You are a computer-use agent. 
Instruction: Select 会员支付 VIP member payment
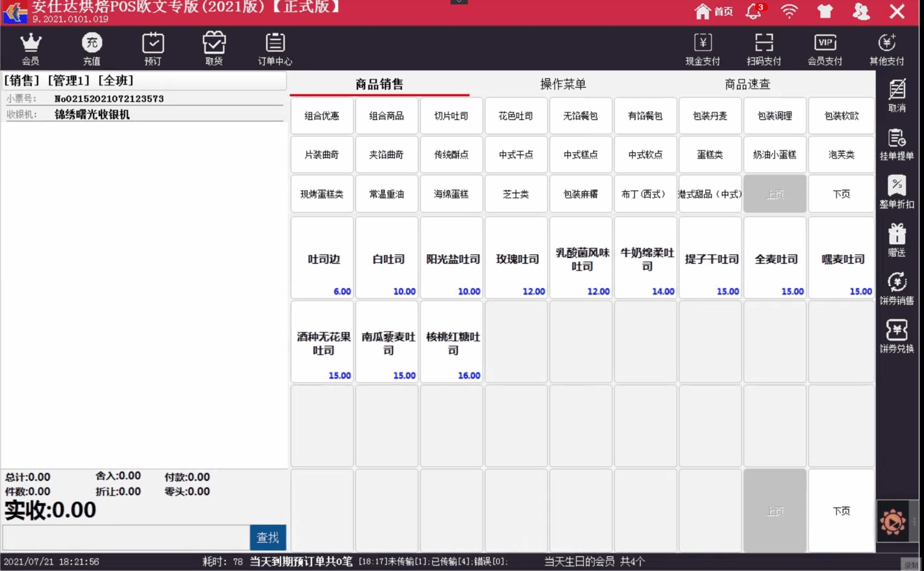tap(825, 48)
